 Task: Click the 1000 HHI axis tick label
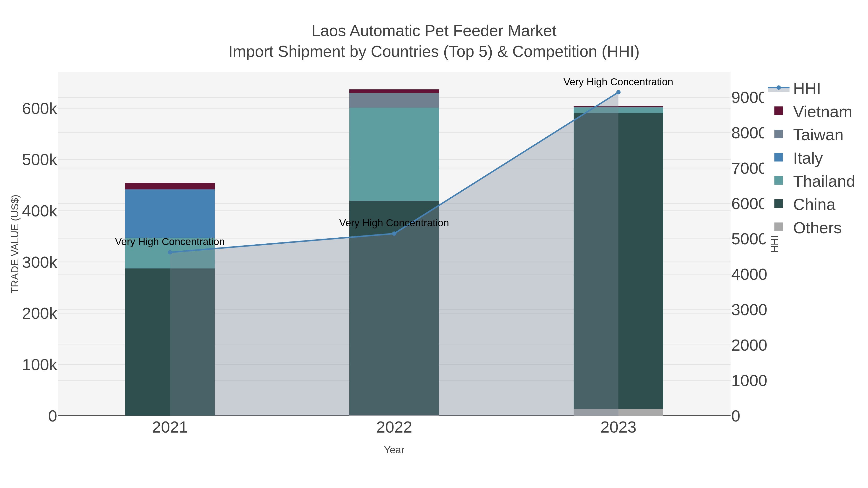point(749,381)
